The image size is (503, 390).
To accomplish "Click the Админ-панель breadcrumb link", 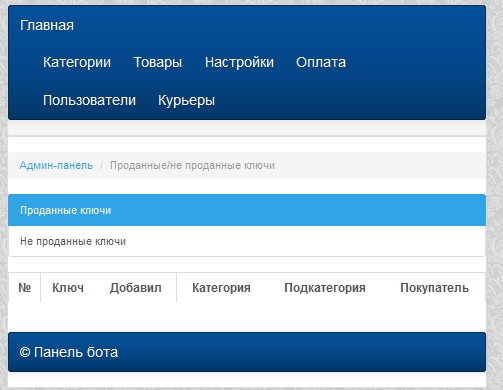I will (x=56, y=165).
